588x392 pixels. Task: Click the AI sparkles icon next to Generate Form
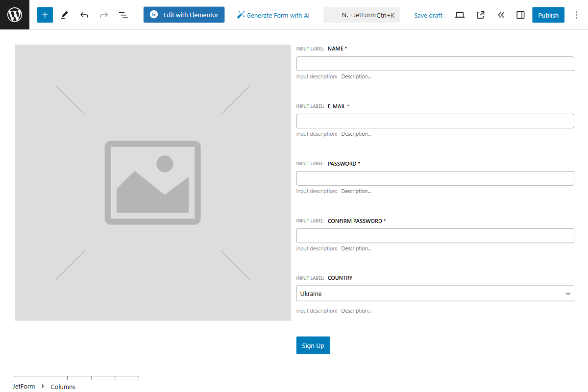241,15
